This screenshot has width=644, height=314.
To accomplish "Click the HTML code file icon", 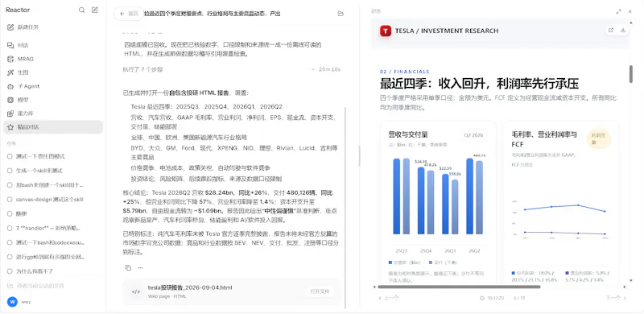I will coord(135,291).
